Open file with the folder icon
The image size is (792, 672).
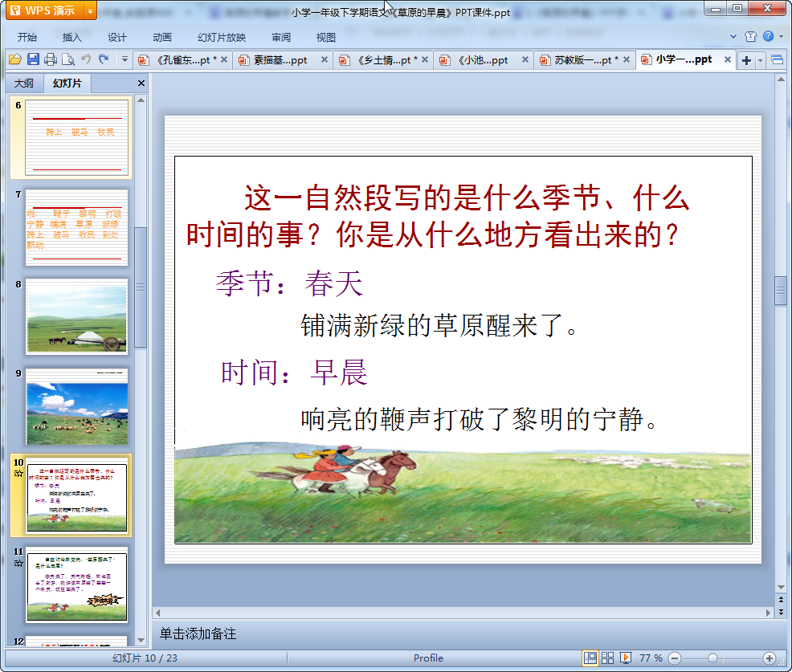(15, 59)
